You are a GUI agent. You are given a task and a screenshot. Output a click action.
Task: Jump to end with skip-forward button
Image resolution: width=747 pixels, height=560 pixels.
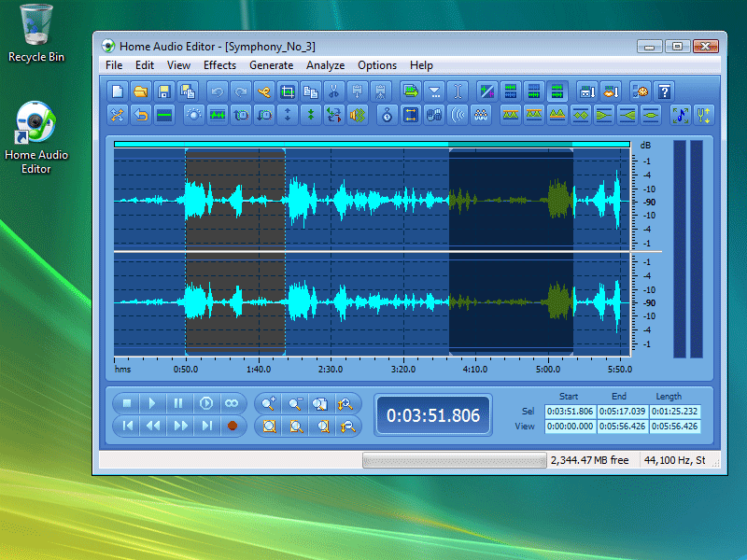click(206, 426)
